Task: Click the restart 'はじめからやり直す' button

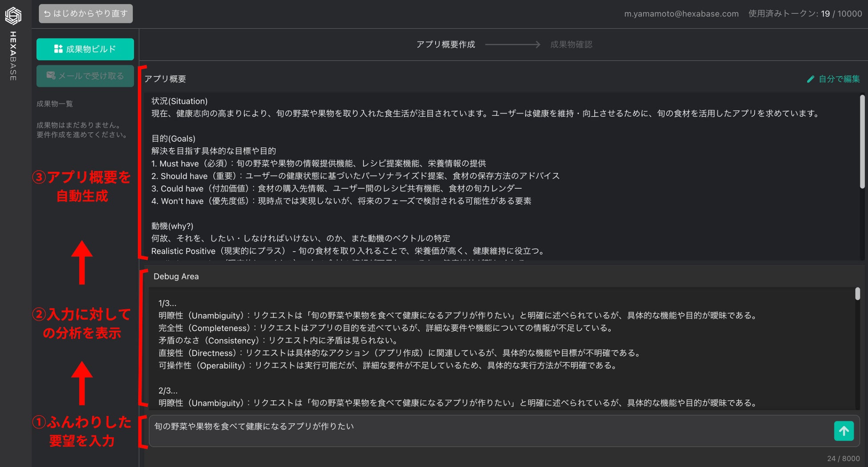Action: point(85,13)
